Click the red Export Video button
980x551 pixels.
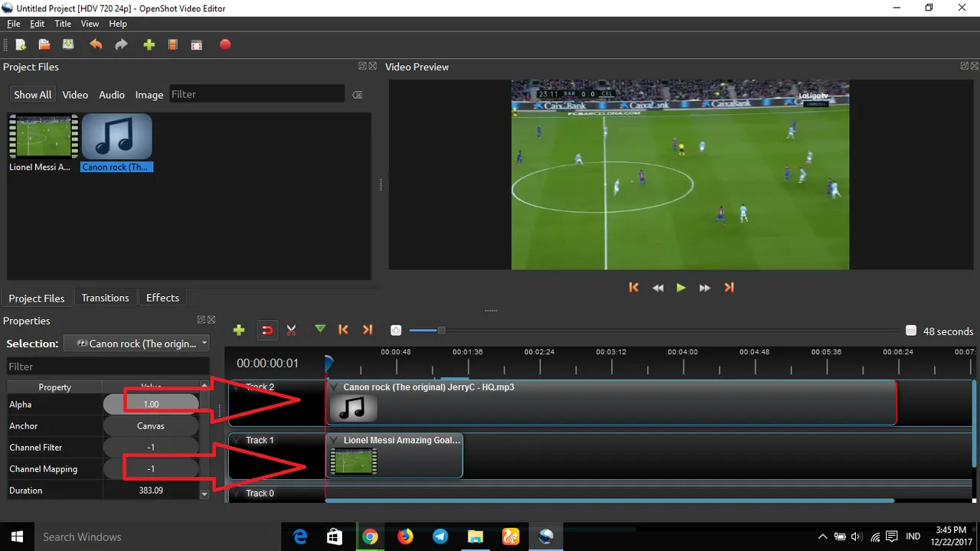[x=225, y=45]
